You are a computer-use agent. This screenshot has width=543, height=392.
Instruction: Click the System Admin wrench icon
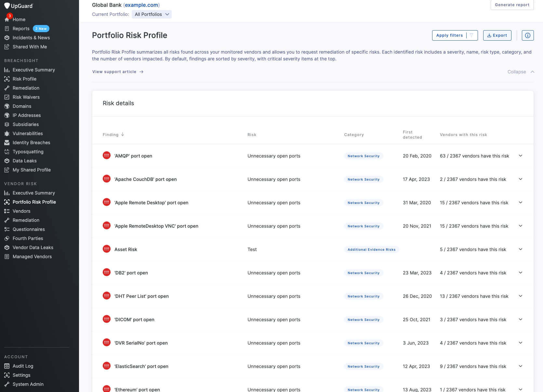coord(7,384)
